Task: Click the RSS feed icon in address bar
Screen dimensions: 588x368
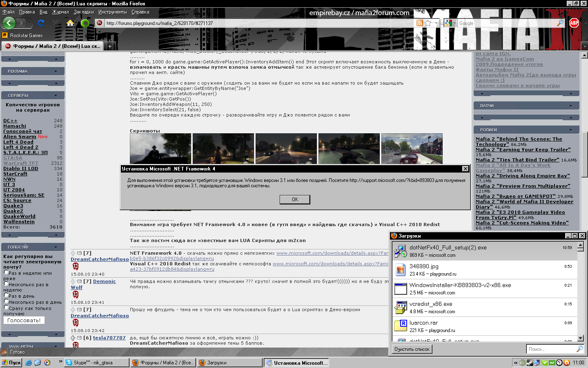Action: pyautogui.click(x=419, y=23)
